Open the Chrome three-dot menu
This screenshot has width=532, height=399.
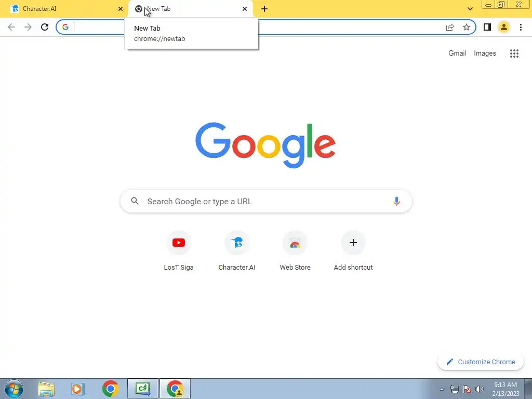[x=521, y=27]
